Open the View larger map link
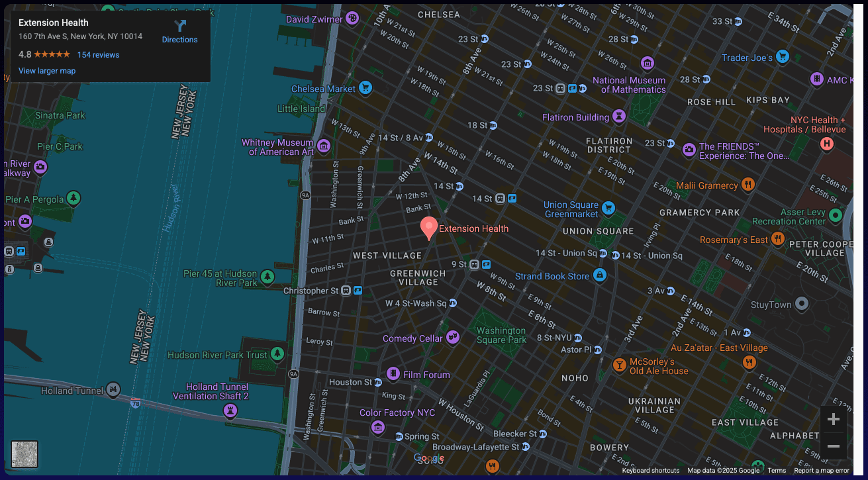Screen dimensions: 868x480 [x=47, y=71]
